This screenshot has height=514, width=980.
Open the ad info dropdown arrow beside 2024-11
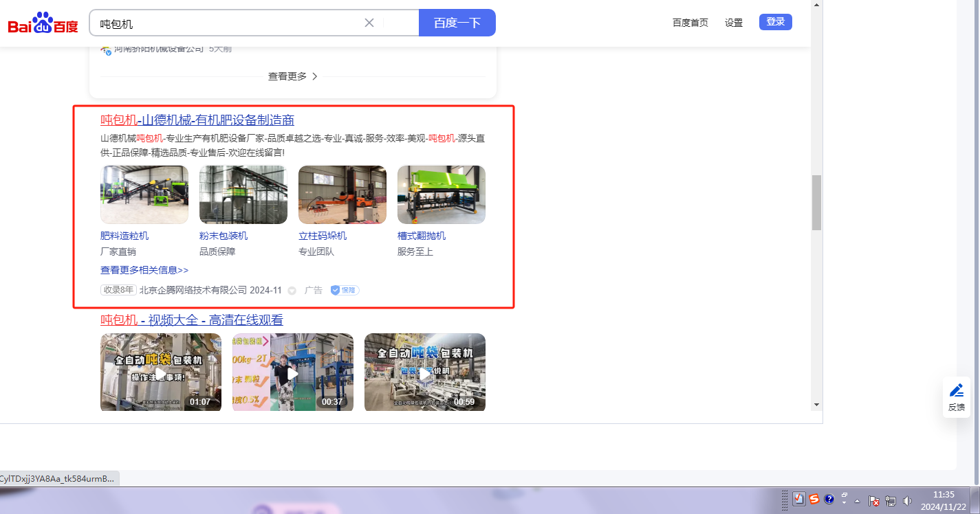[292, 291]
